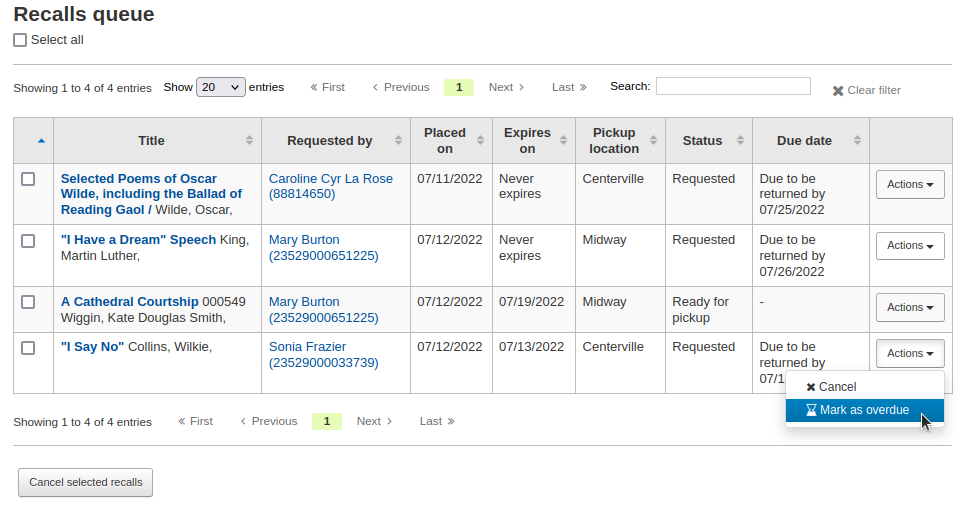Go to the top Next page link
The image size is (967, 505).
pos(506,87)
